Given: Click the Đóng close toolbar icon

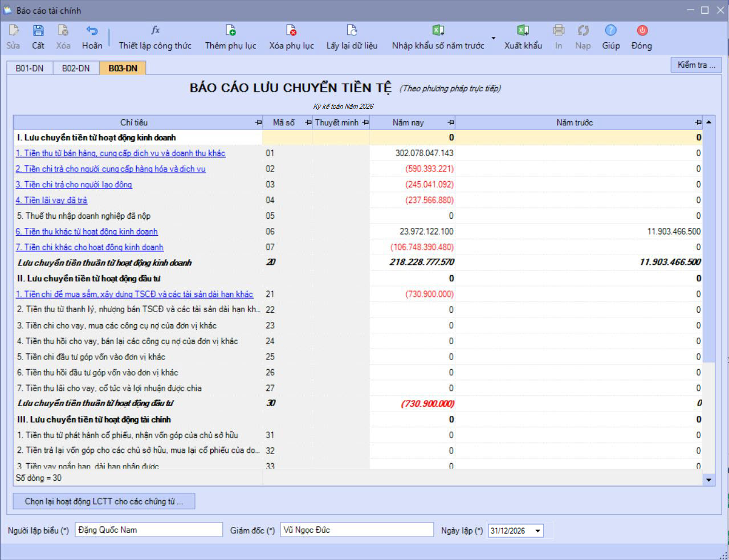Looking at the screenshot, I should (642, 31).
